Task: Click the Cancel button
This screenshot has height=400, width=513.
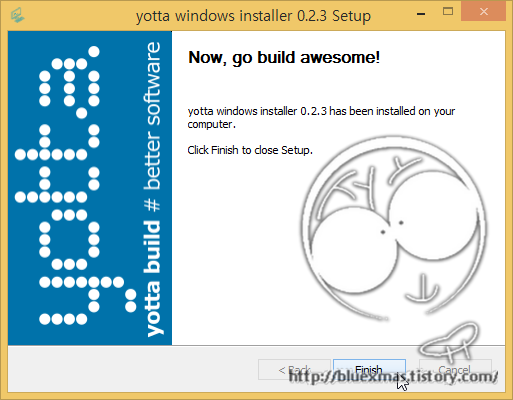Action: [x=455, y=369]
